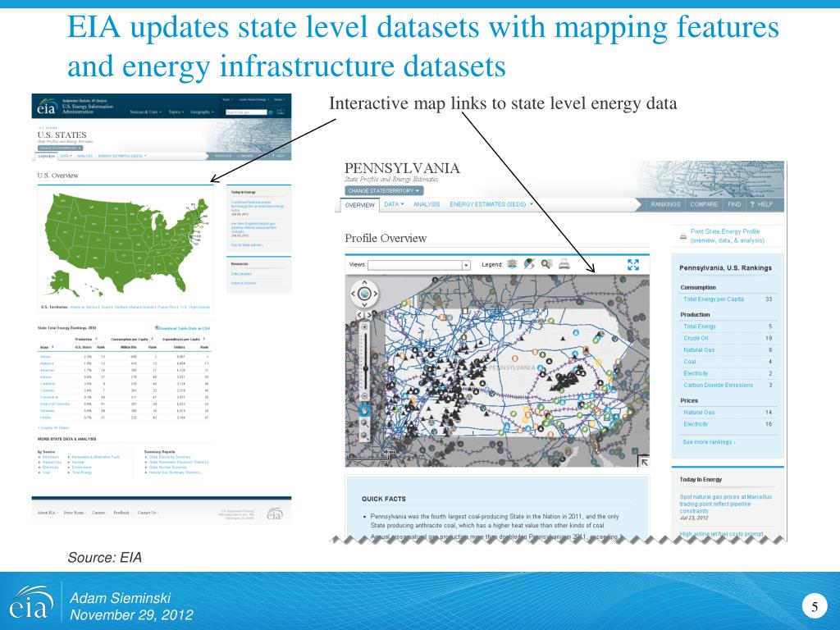Pan the Pennsylvania map down
The width and height of the screenshot is (840, 630).
pyautogui.click(x=364, y=305)
